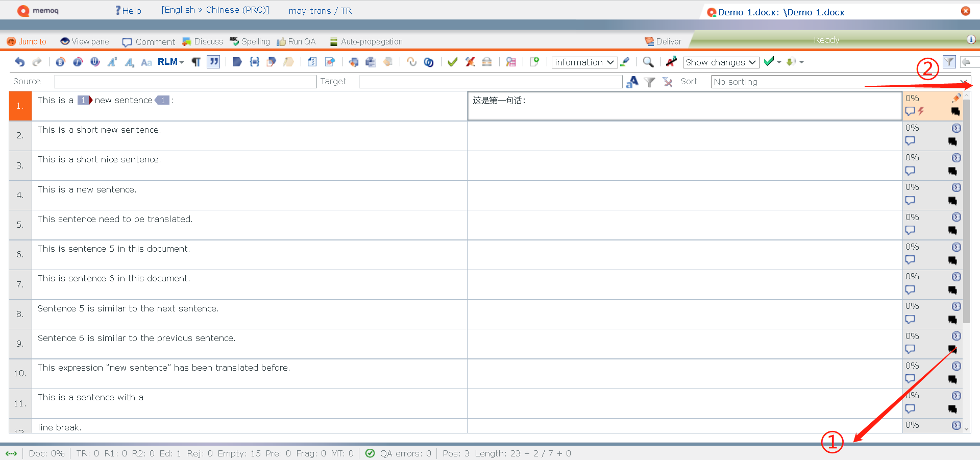
Task: Click the Ready progress bar
Action: (x=827, y=40)
